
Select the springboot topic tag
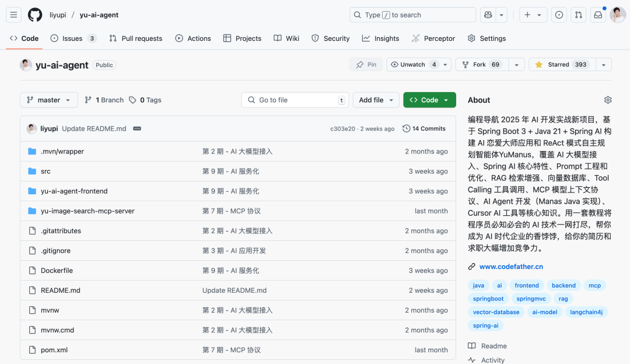[488, 299]
